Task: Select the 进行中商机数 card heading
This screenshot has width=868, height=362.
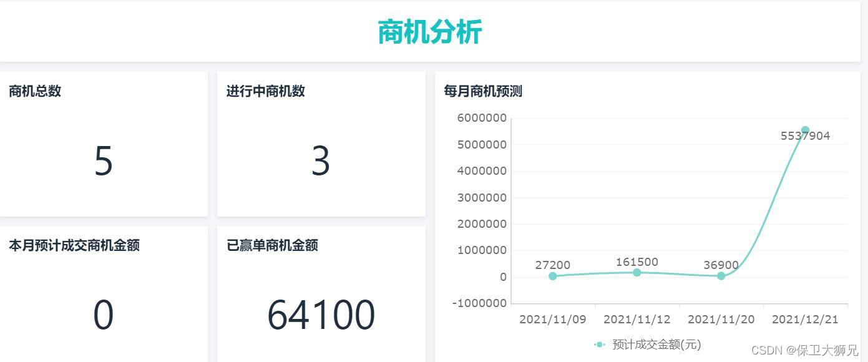Action: [x=266, y=91]
